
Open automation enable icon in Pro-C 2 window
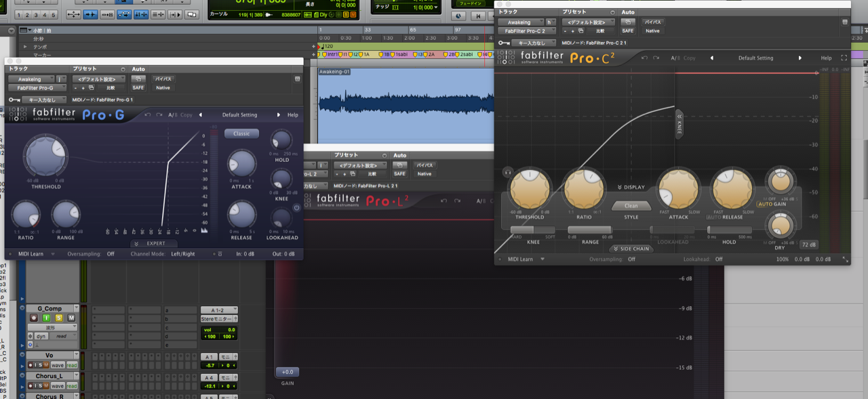coord(628,22)
